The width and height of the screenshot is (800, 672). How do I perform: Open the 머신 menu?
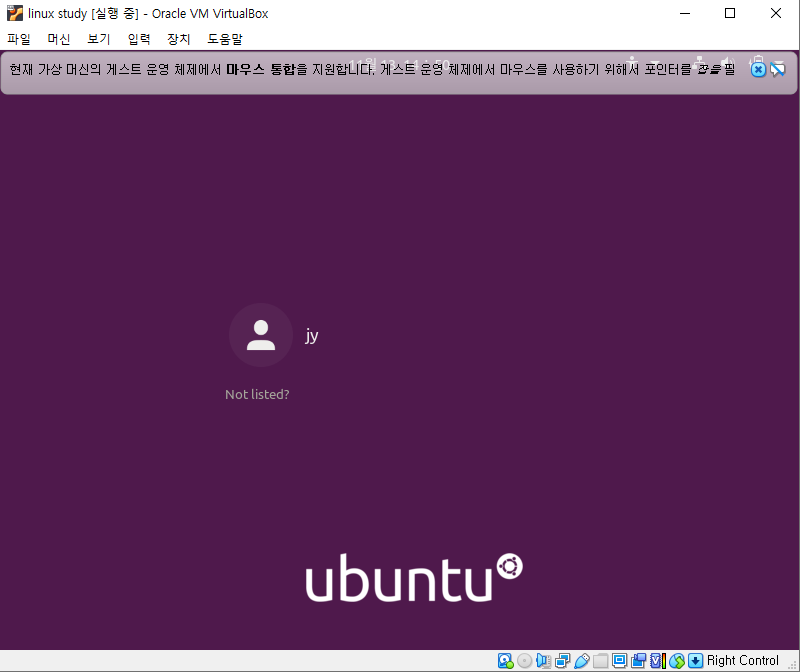click(x=59, y=39)
